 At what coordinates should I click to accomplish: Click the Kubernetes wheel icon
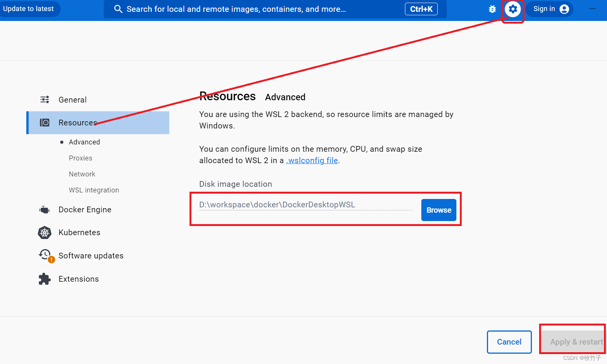pyautogui.click(x=45, y=233)
